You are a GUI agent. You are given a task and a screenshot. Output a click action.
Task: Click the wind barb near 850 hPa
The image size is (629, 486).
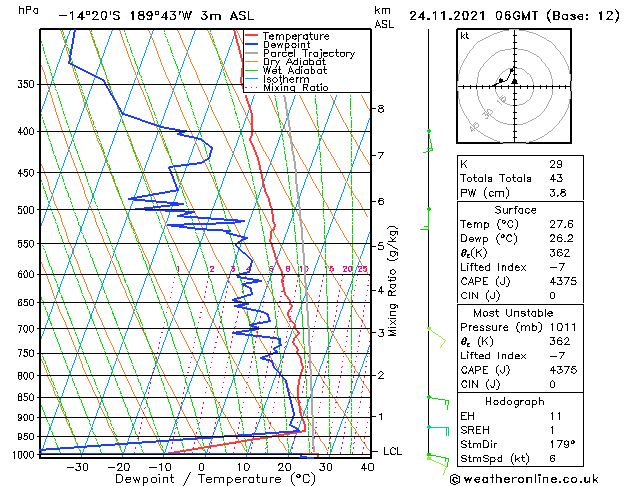point(435,399)
